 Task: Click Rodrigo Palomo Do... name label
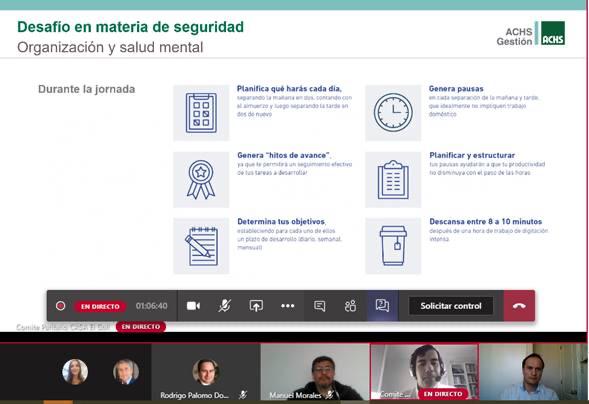(194, 395)
